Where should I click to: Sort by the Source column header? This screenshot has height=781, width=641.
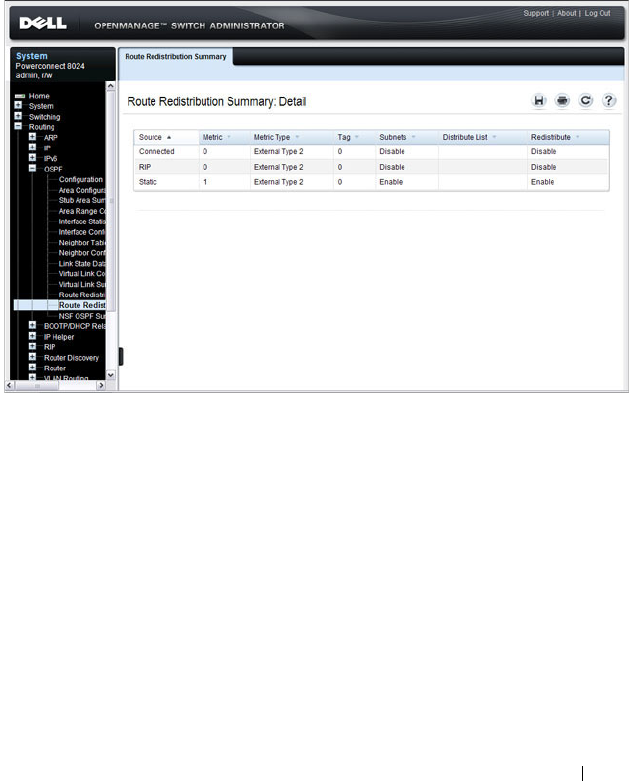(x=166, y=137)
